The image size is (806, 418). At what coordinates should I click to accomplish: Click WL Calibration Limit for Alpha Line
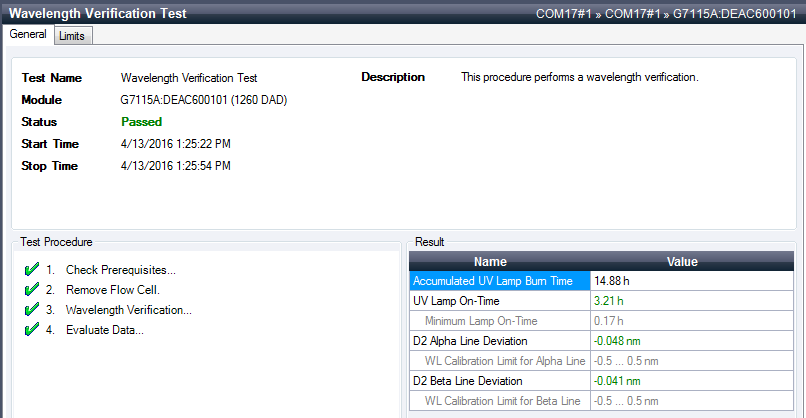click(x=504, y=361)
